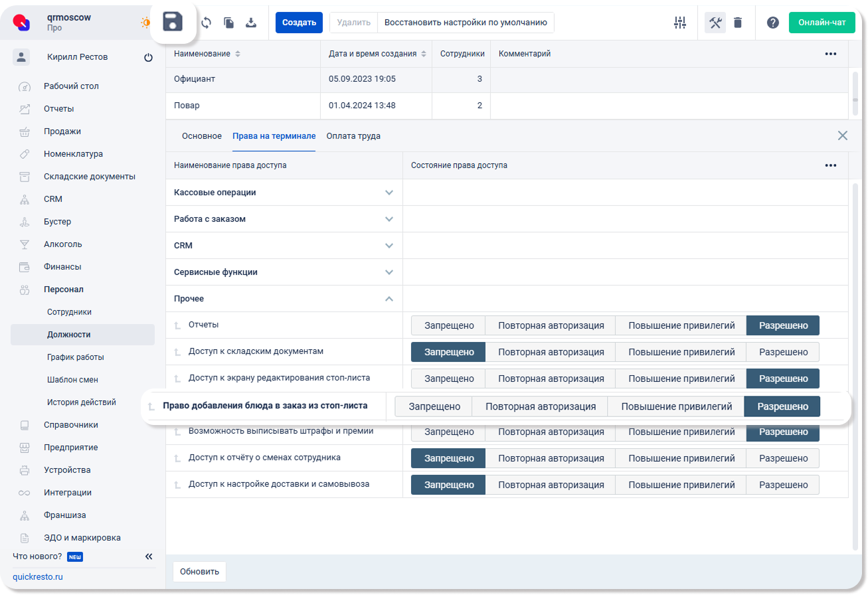Expand the Сервисные функции rights group

click(389, 272)
